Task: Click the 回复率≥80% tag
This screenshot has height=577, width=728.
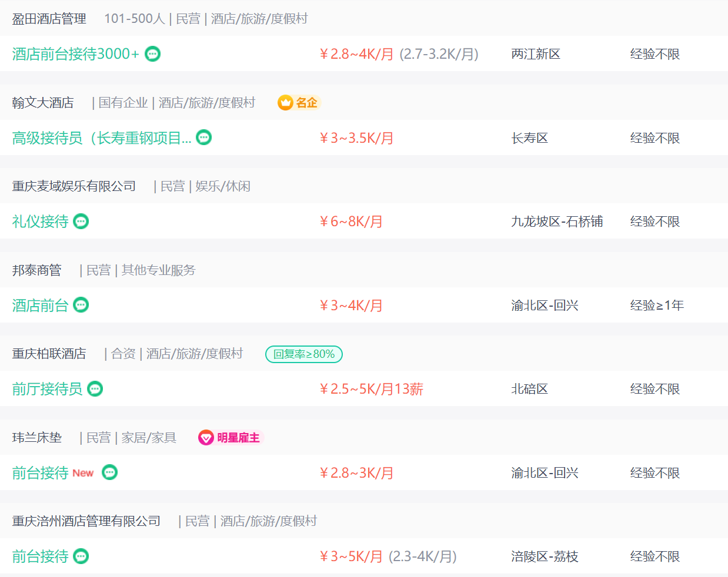Action: click(304, 354)
